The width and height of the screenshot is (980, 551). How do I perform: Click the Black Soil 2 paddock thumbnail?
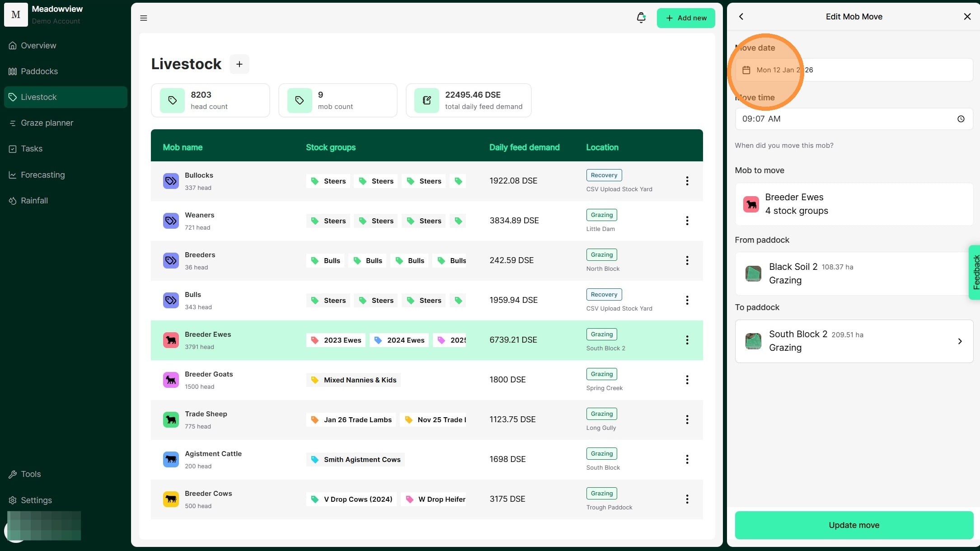(x=753, y=273)
